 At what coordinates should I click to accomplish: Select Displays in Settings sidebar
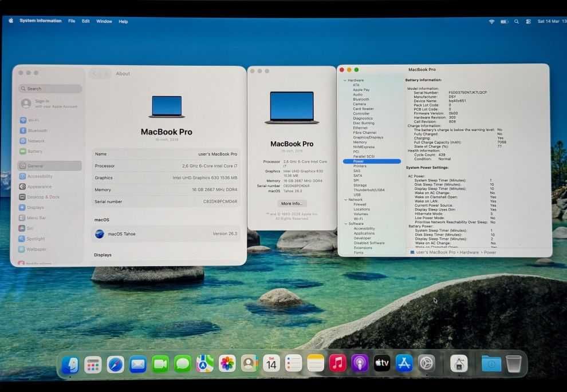point(49,207)
